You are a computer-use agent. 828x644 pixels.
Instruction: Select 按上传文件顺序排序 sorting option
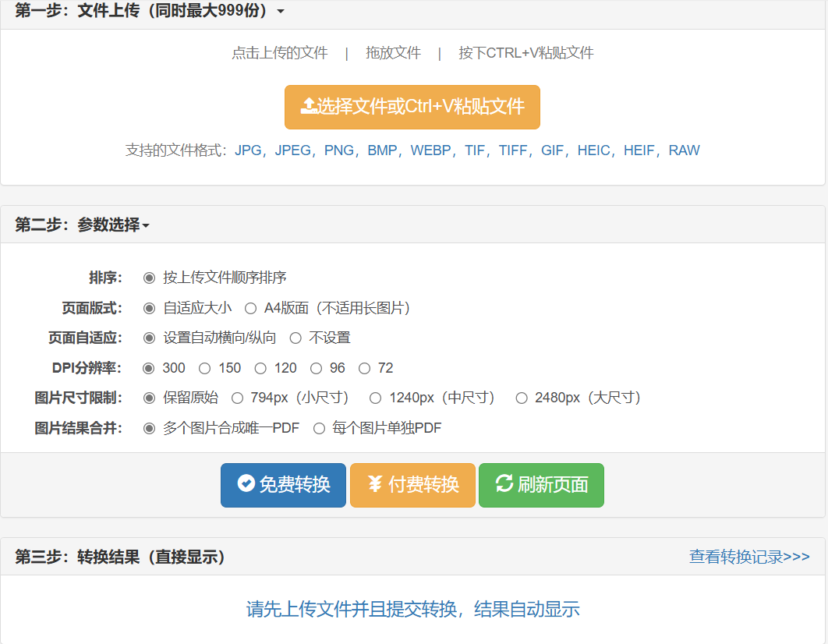coord(150,278)
